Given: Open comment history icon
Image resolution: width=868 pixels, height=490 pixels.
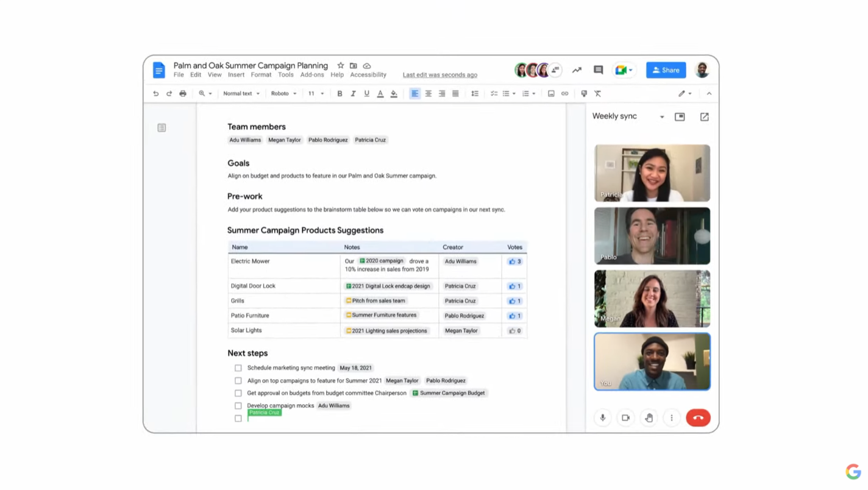Looking at the screenshot, I should 598,70.
